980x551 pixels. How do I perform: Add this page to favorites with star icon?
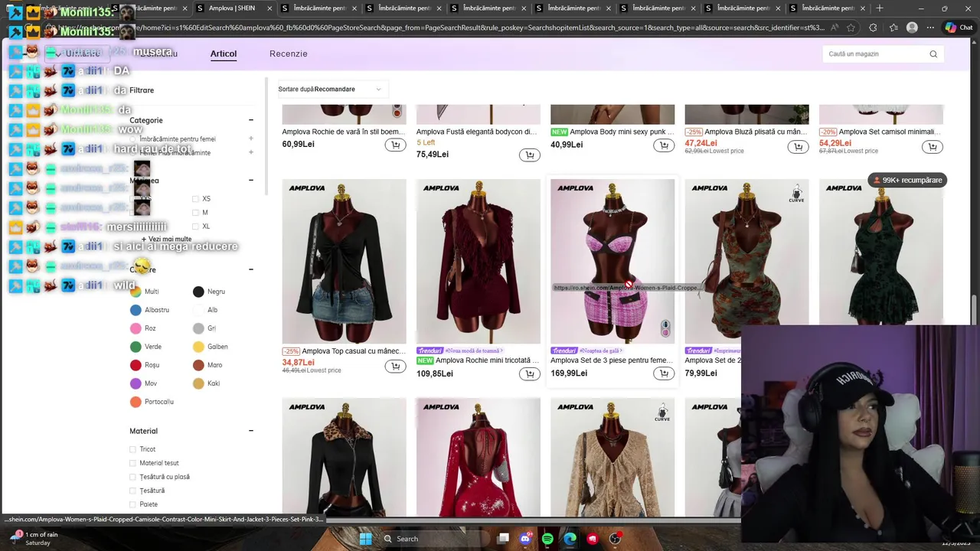click(x=851, y=28)
